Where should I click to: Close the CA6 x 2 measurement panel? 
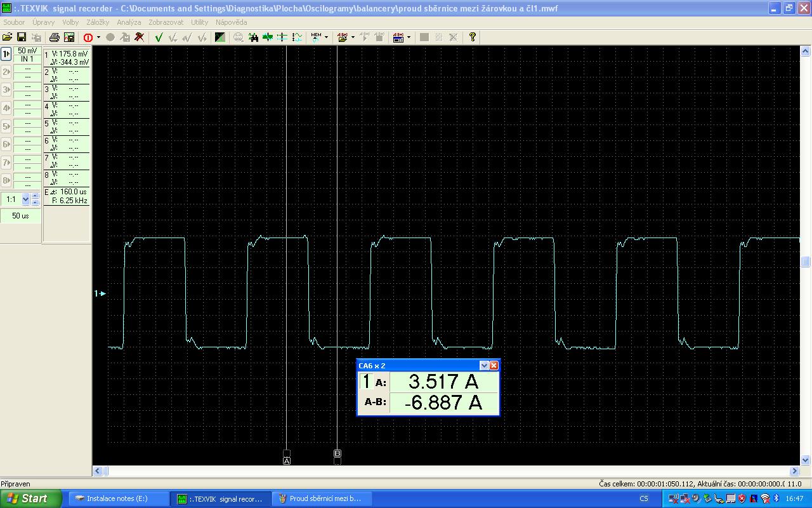point(494,366)
